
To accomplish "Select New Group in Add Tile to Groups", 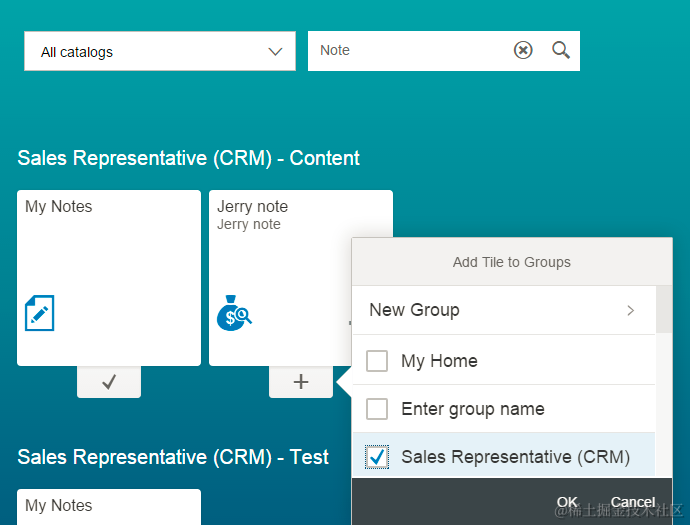I will click(x=504, y=310).
